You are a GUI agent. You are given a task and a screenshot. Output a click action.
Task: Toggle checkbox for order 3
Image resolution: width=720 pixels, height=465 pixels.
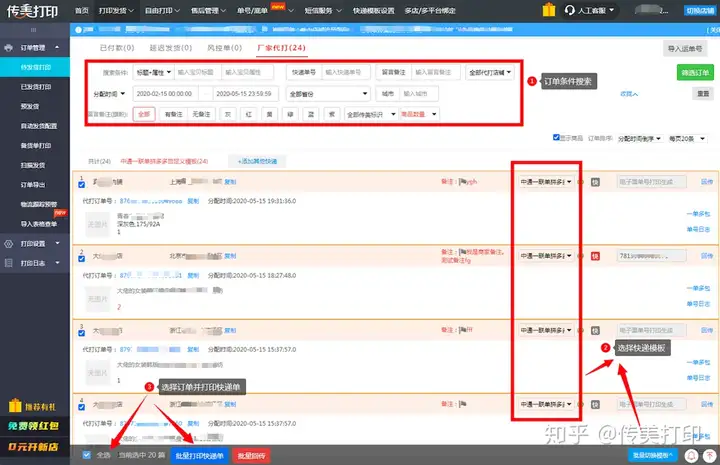[81, 333]
